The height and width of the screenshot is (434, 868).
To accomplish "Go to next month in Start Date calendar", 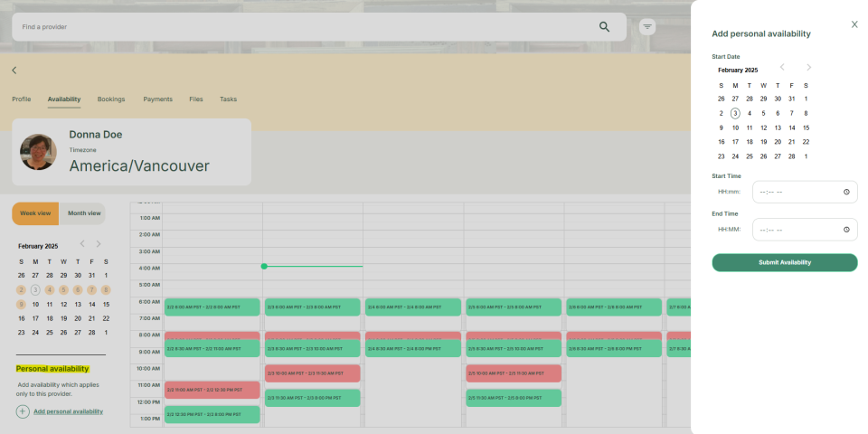I will pos(809,68).
